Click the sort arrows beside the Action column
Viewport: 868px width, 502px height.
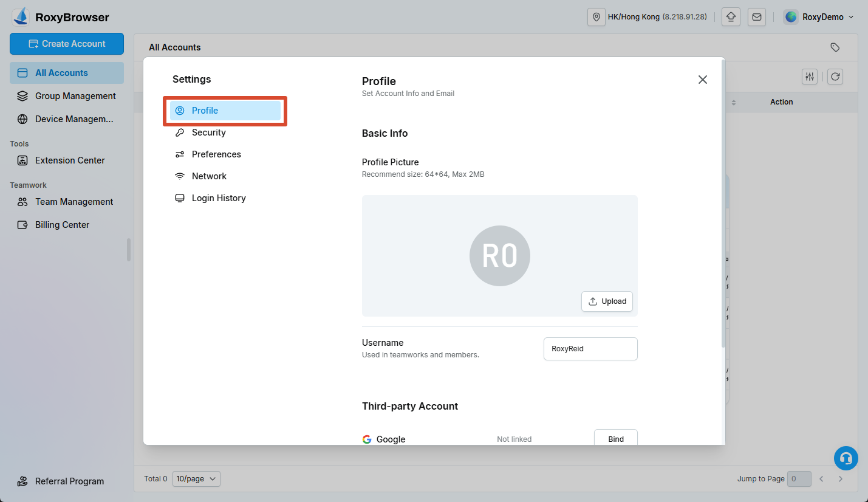(x=733, y=103)
